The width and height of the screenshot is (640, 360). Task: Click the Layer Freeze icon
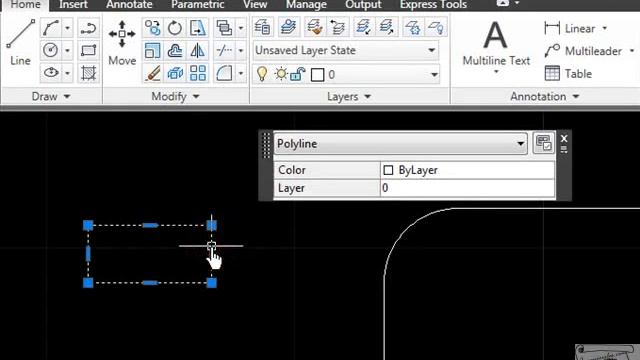(413, 27)
